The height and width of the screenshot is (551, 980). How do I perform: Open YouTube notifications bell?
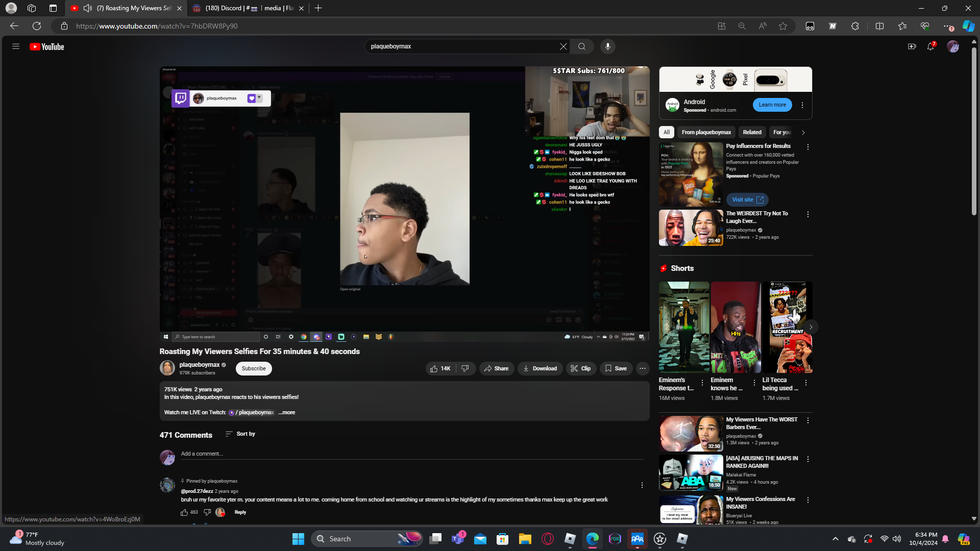(x=931, y=46)
